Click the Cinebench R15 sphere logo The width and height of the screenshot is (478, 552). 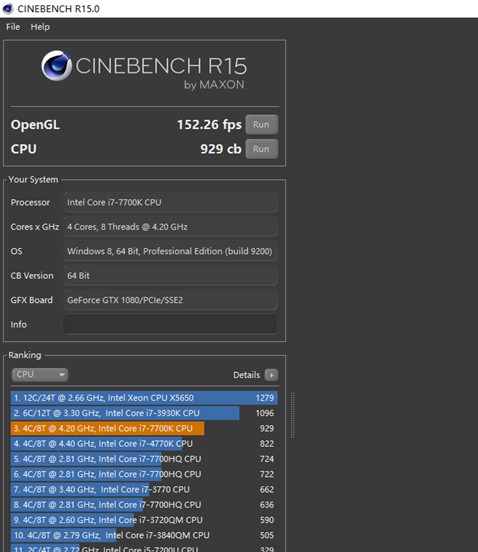click(56, 65)
